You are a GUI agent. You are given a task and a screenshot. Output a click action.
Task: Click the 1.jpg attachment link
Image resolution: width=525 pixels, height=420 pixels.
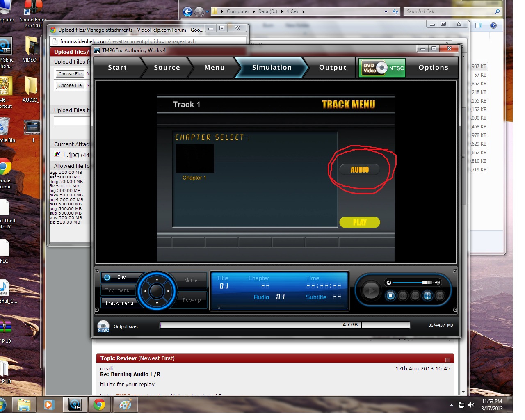(70, 155)
